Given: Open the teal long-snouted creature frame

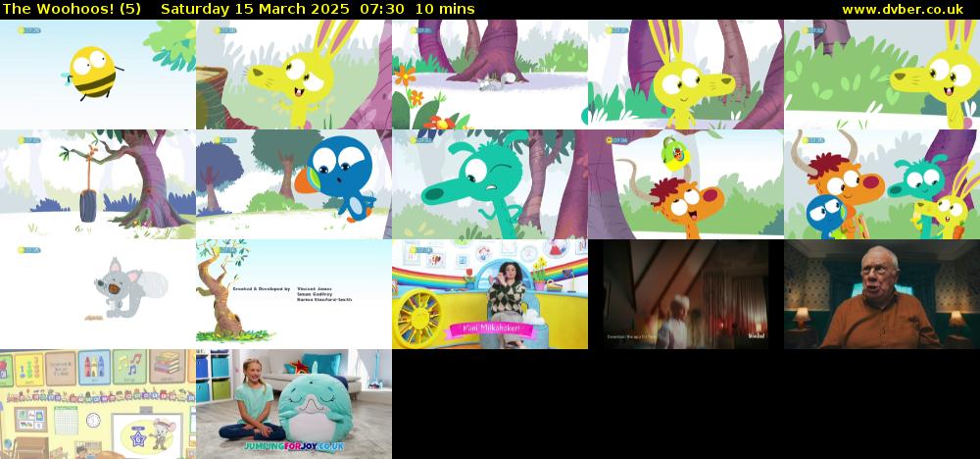Looking at the screenshot, I should 490,184.
